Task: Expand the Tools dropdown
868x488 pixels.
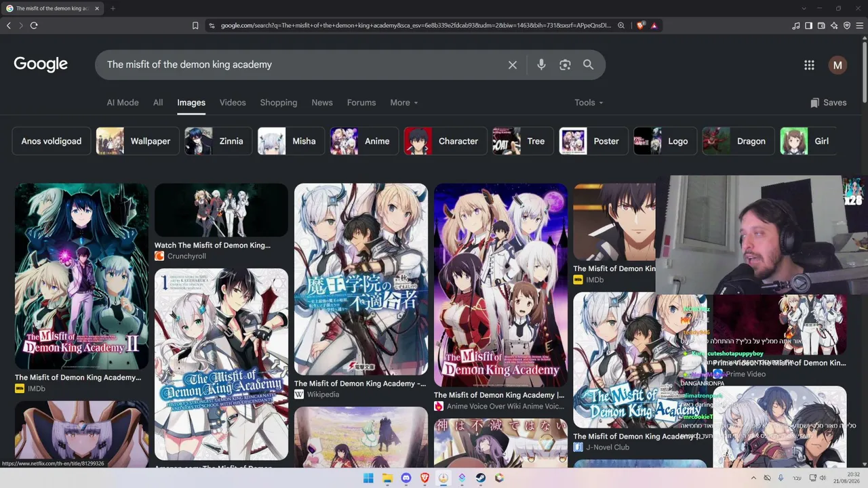Action: click(x=589, y=102)
